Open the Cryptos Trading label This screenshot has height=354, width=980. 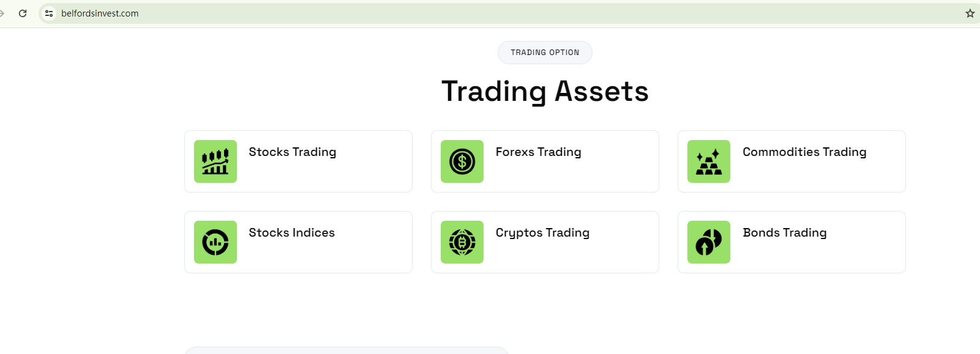[x=542, y=233]
